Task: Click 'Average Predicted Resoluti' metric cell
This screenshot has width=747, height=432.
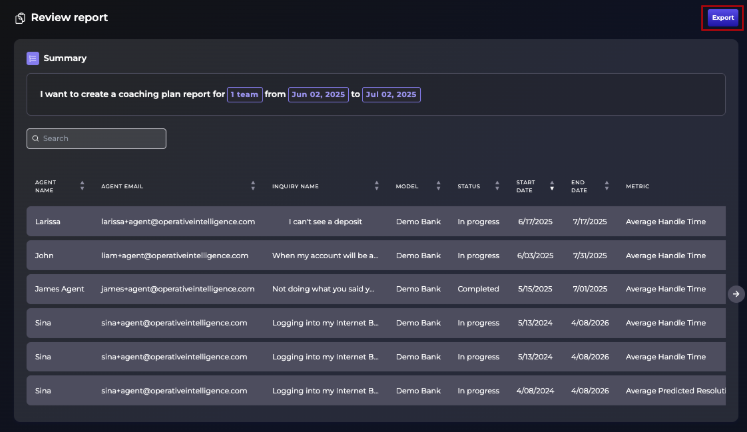Action: (x=676, y=391)
